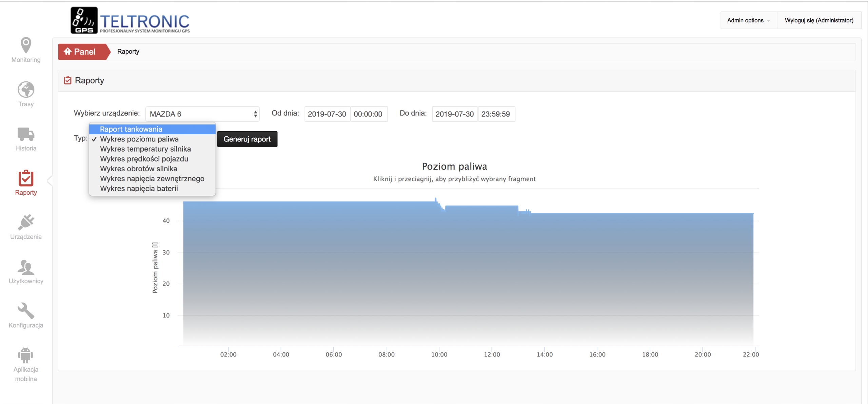868x404 pixels.
Task: Select Wykres napięcia baterii option
Action: pos(139,189)
